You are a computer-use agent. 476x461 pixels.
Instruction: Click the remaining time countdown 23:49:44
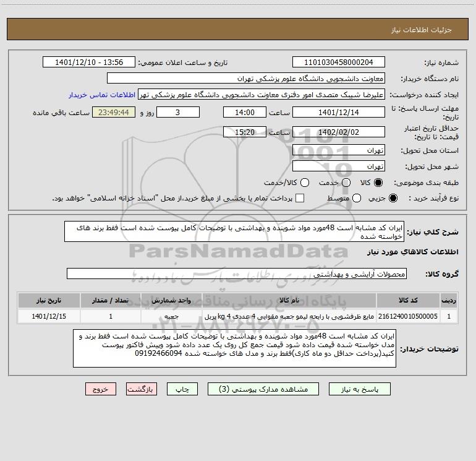(x=114, y=112)
